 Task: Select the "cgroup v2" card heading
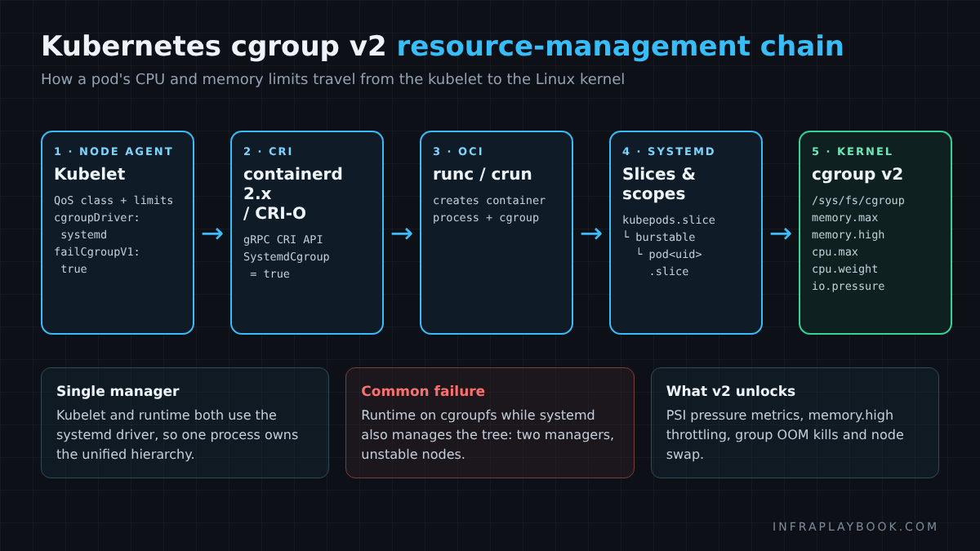click(857, 174)
